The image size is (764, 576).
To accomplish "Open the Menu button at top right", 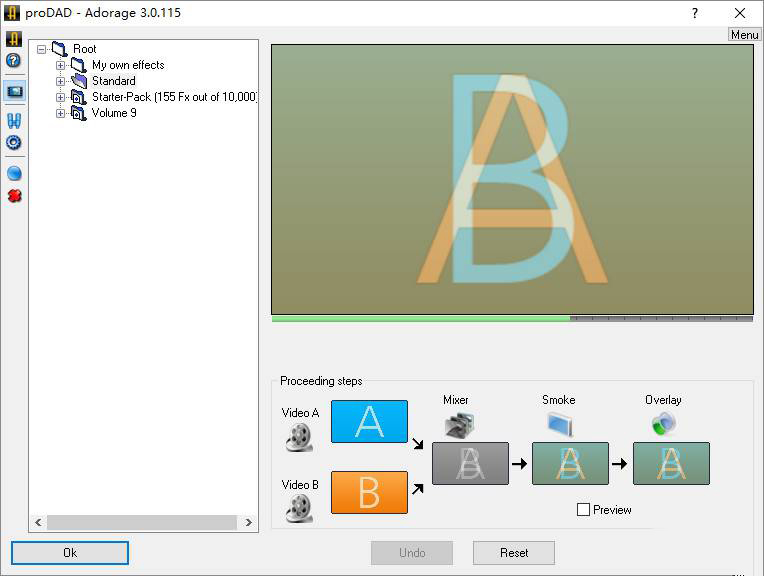I will [x=744, y=35].
